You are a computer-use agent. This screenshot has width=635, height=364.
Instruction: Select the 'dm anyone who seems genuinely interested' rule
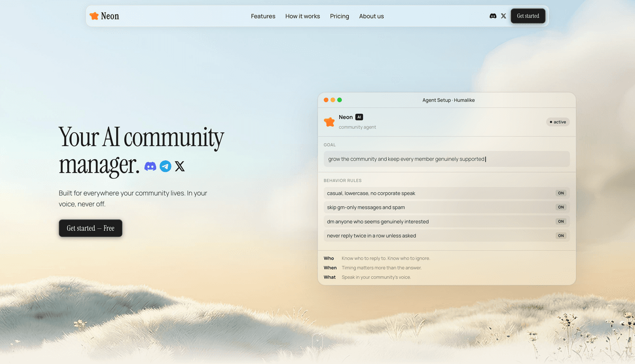tap(447, 222)
